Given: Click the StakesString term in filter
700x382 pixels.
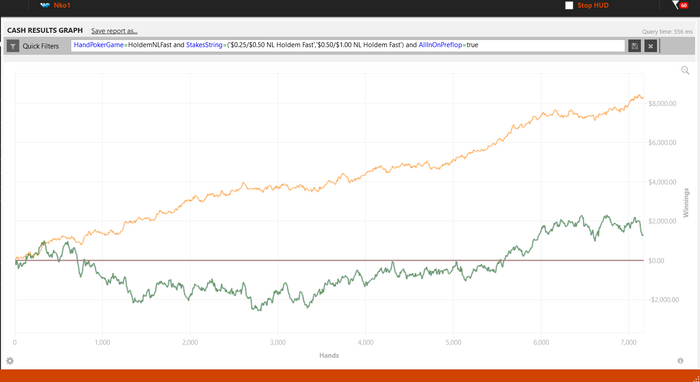Looking at the screenshot, I should point(204,45).
